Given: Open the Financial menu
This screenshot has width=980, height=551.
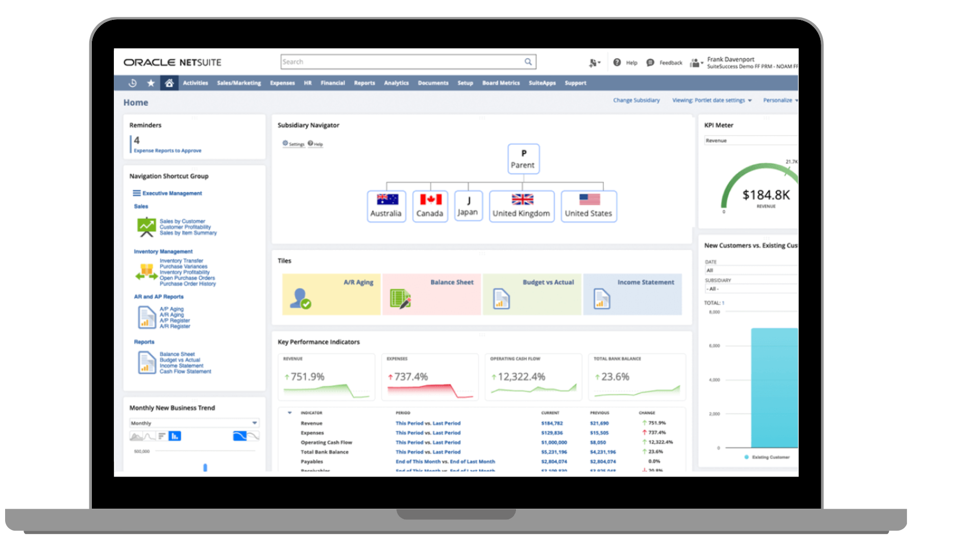Looking at the screenshot, I should (333, 83).
